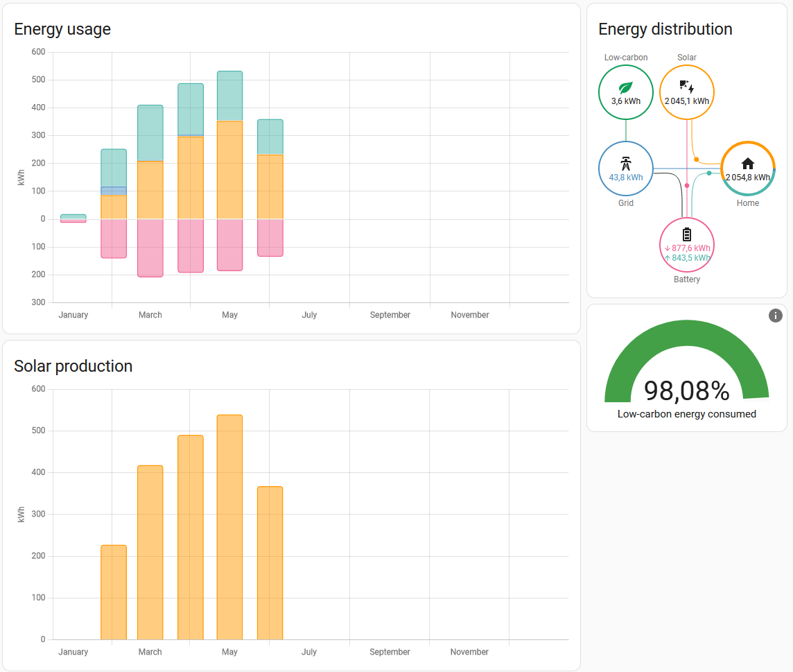The width and height of the screenshot is (793, 672).
Task: Click the small January bar in Energy usage
Action: (x=73, y=218)
